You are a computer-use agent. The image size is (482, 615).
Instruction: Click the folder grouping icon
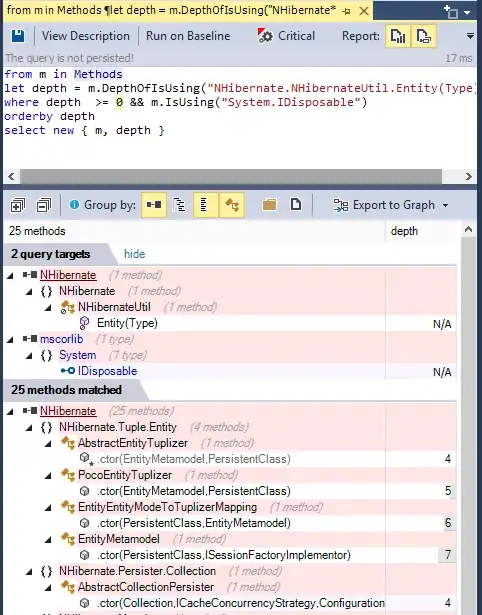tap(269, 205)
